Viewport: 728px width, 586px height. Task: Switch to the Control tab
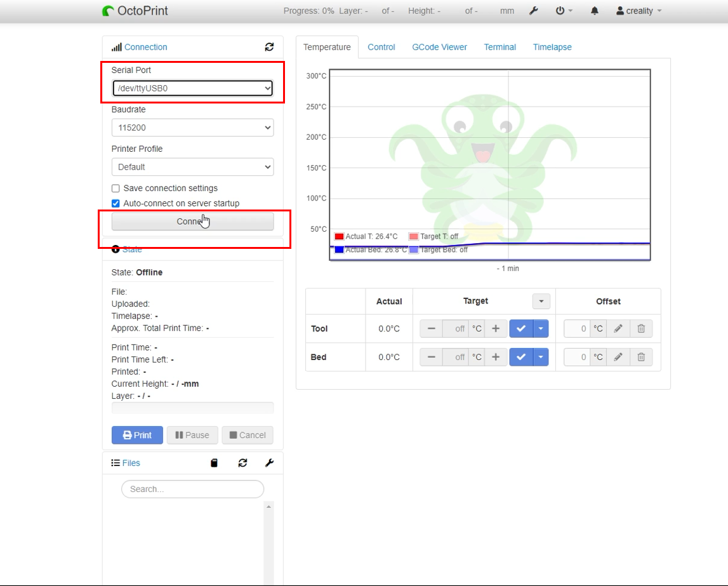(x=381, y=47)
